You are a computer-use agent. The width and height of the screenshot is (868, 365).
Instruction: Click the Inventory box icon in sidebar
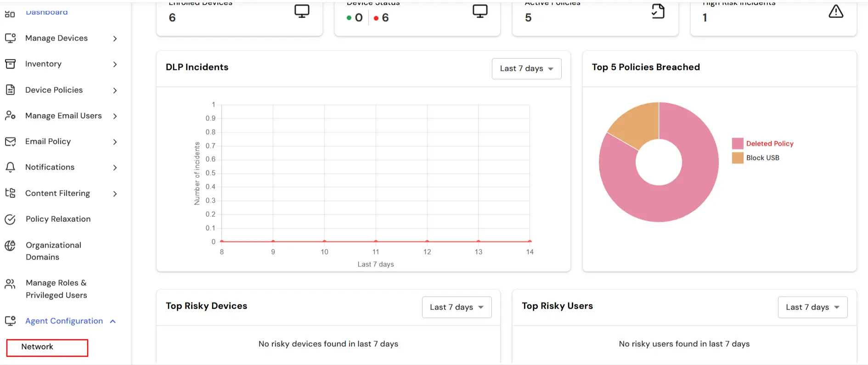(10, 64)
